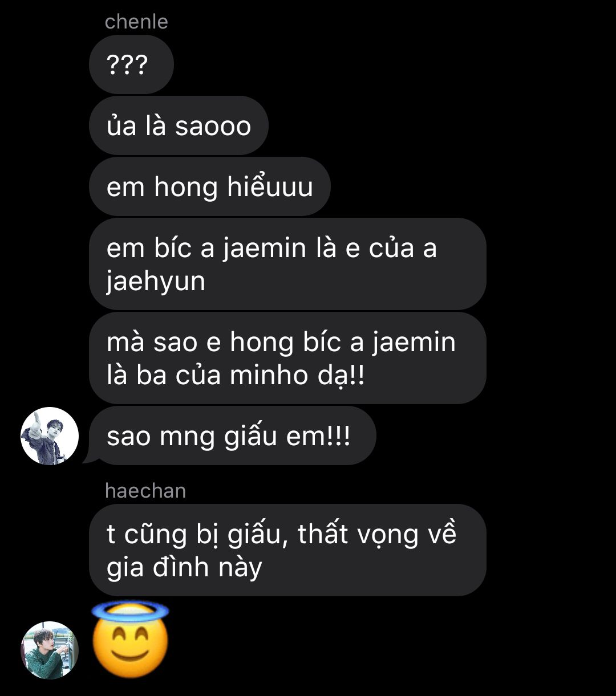The height and width of the screenshot is (696, 616).
Task: Tap haechan's profile picture avatar
Action: pos(50,650)
